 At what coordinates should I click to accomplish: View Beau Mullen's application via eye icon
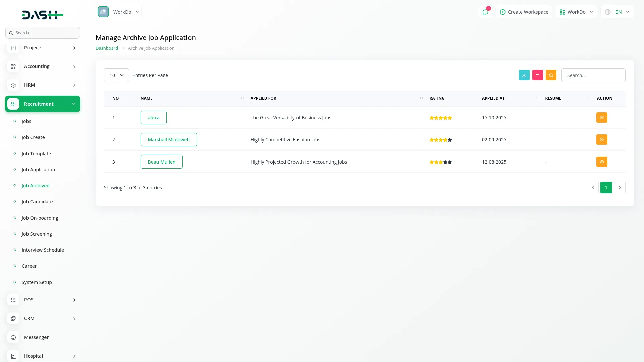[602, 162]
